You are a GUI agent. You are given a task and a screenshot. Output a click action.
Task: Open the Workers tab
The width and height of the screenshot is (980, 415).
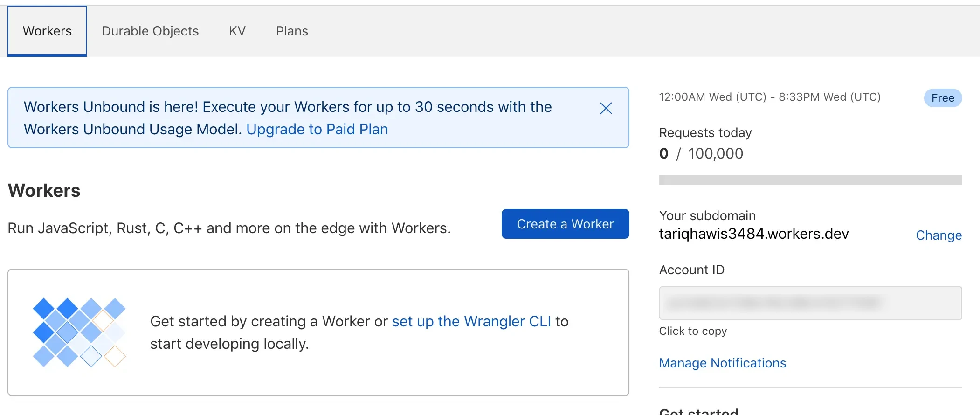[47, 31]
